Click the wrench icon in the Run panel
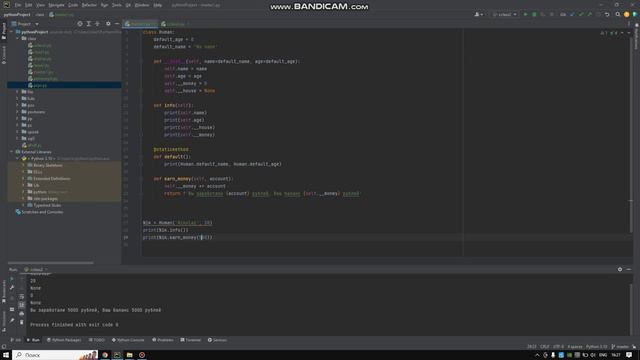 click(12, 287)
